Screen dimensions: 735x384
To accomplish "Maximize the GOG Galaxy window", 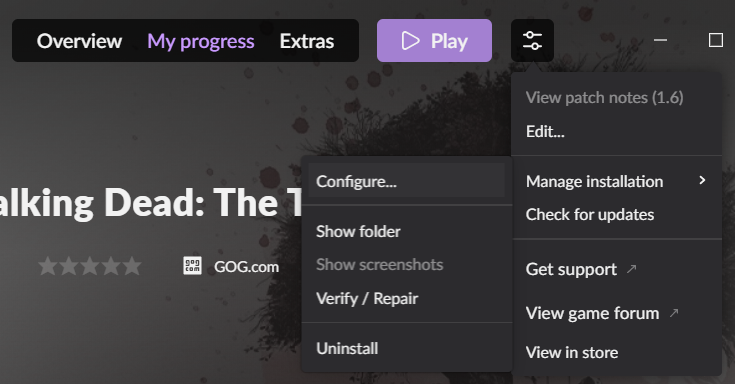I will tap(715, 40).
